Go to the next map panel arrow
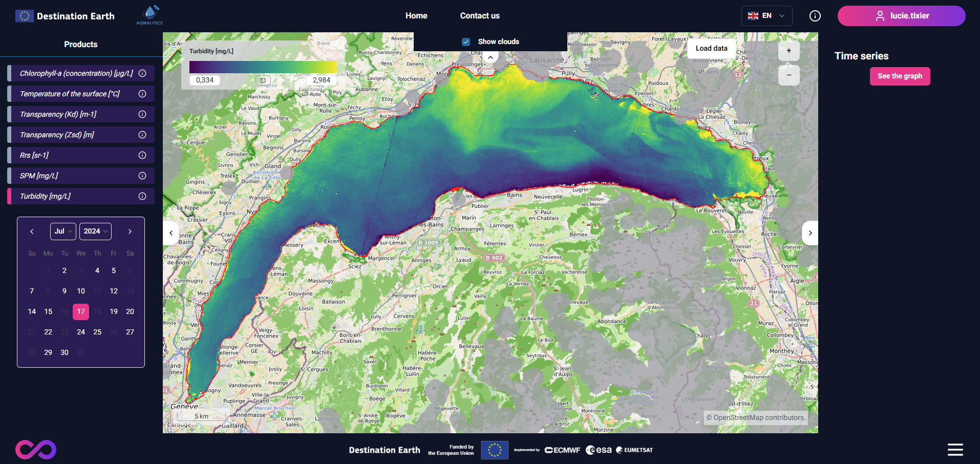This screenshot has height=464, width=980. (810, 233)
